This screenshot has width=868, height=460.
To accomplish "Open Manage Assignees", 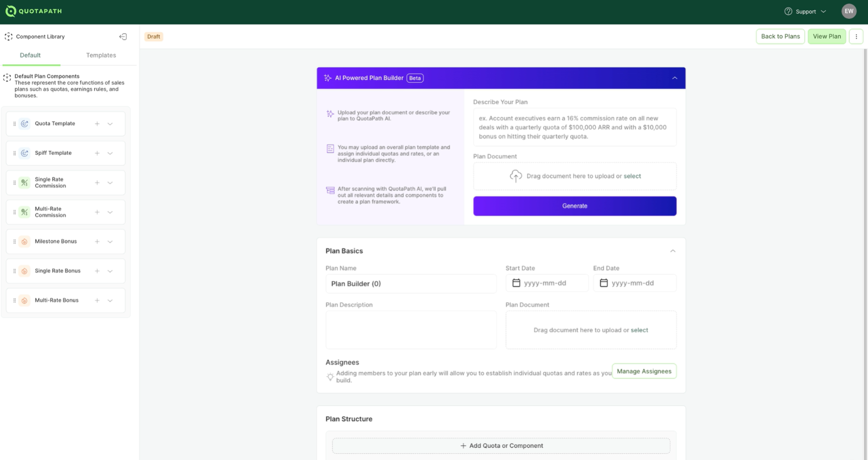I will click(x=644, y=371).
